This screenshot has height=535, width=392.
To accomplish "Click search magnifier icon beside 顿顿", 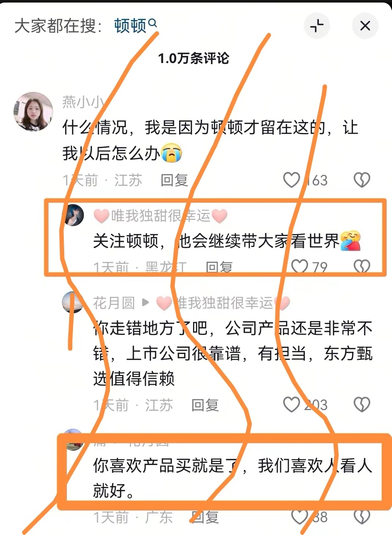I will point(153,23).
